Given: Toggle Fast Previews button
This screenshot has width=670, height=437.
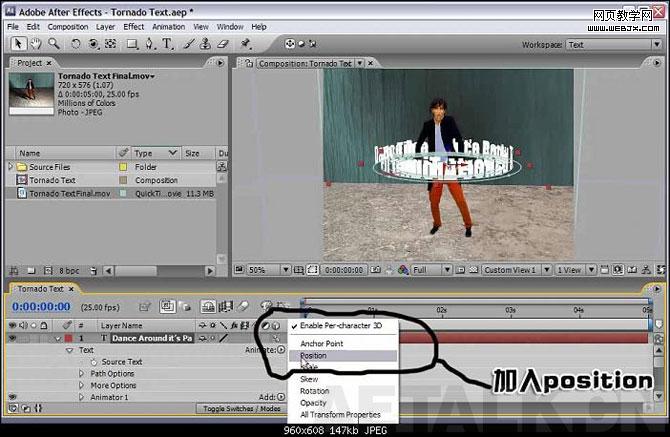Looking at the screenshot, I should (x=618, y=270).
